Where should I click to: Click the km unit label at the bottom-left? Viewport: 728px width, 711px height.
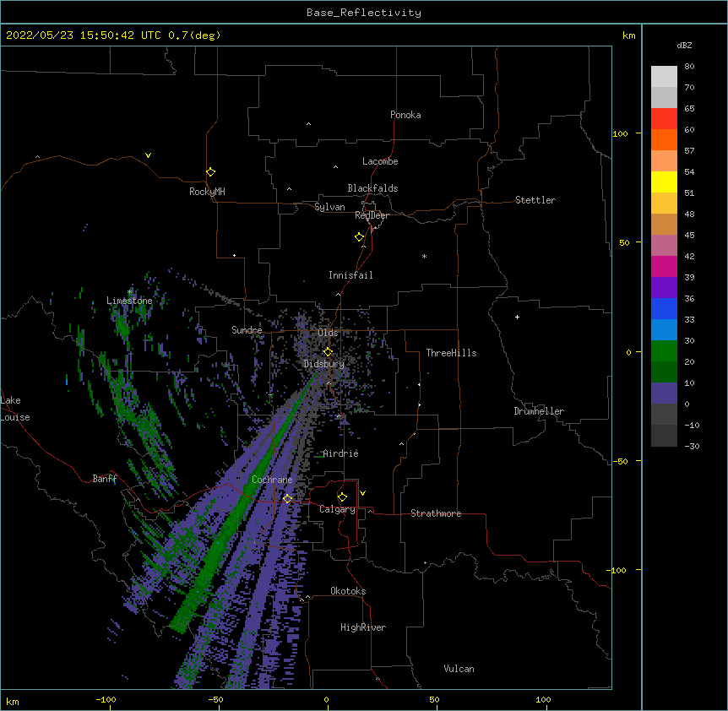click(13, 701)
